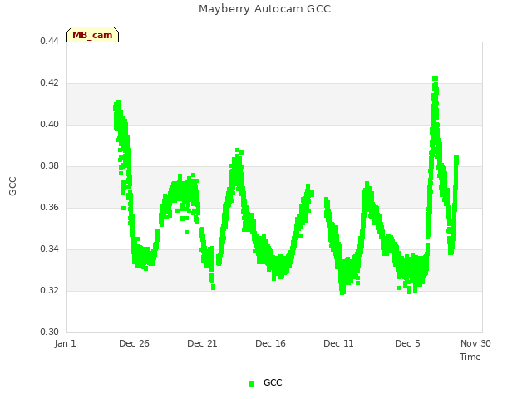532x399 pixels.
Task: Click the 0.42 y-axis label
Action: pos(49,83)
